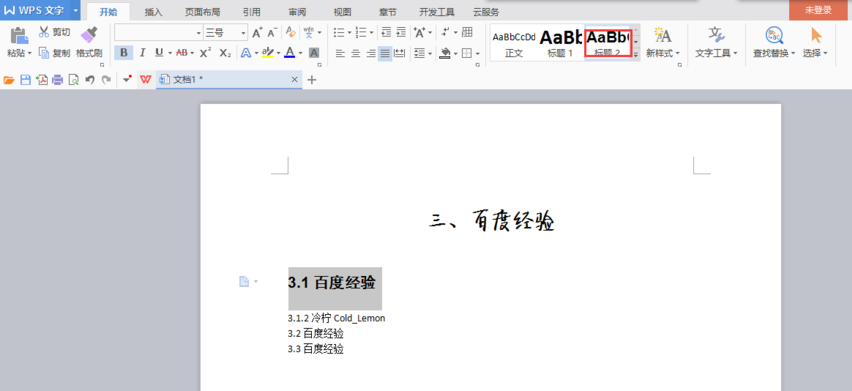Screen dimensions: 852x391
Task: Click the Undo arrow icon
Action: coord(90,80)
